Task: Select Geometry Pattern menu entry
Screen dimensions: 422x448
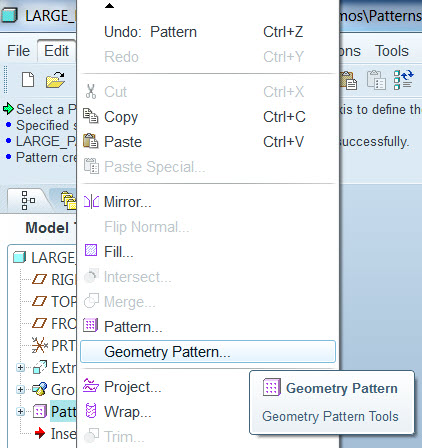Action: tap(208, 352)
